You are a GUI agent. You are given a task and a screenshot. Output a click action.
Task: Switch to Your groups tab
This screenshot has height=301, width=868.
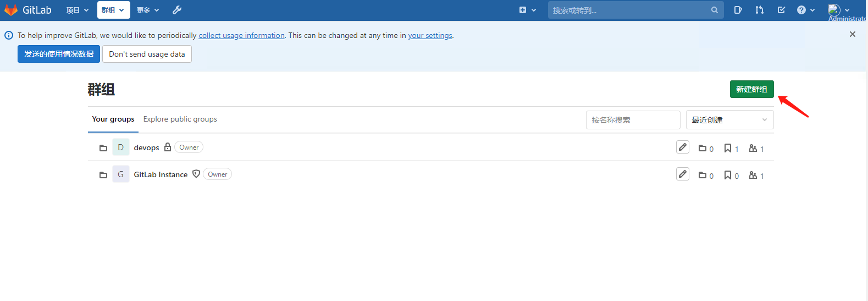(113, 119)
